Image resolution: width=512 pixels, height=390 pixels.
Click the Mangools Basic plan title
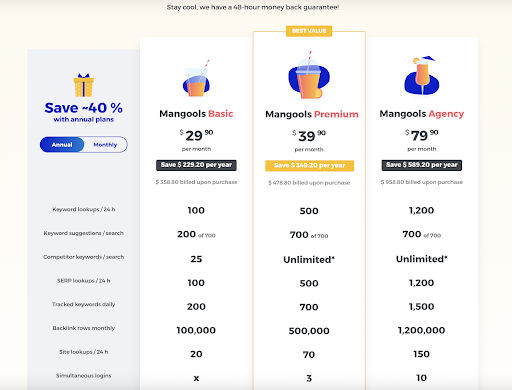pyautogui.click(x=196, y=114)
